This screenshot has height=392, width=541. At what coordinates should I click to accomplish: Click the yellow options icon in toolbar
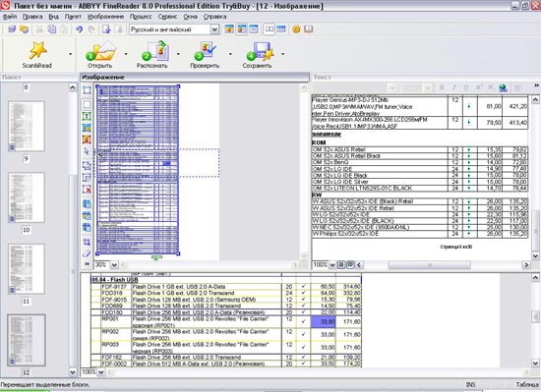tap(296, 29)
